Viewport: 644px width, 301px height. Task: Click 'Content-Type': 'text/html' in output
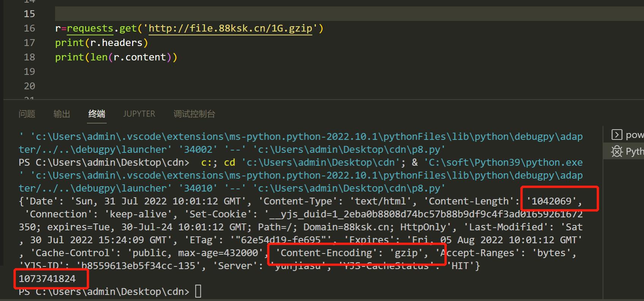pyautogui.click(x=335, y=201)
